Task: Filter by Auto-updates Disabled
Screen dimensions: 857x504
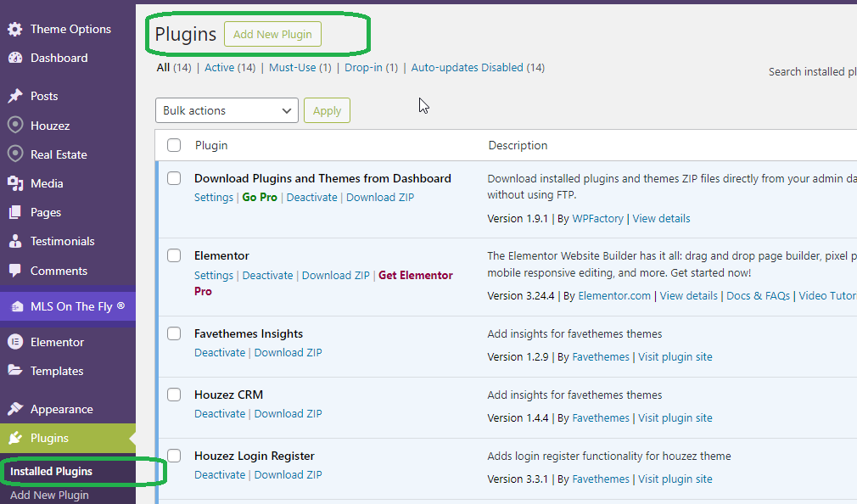Action: (468, 67)
